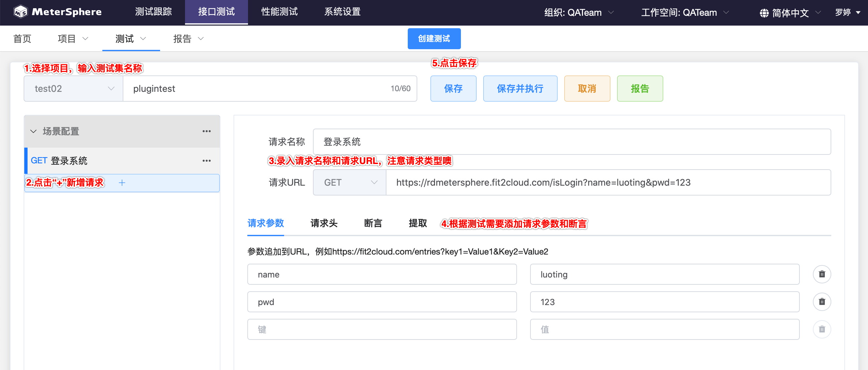Image resolution: width=868 pixels, height=370 pixels.
Task: Click the 创建测试 button
Action: coord(434,39)
